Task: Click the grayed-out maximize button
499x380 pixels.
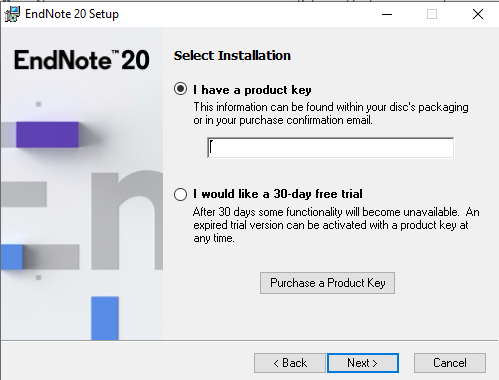Action: 432,14
